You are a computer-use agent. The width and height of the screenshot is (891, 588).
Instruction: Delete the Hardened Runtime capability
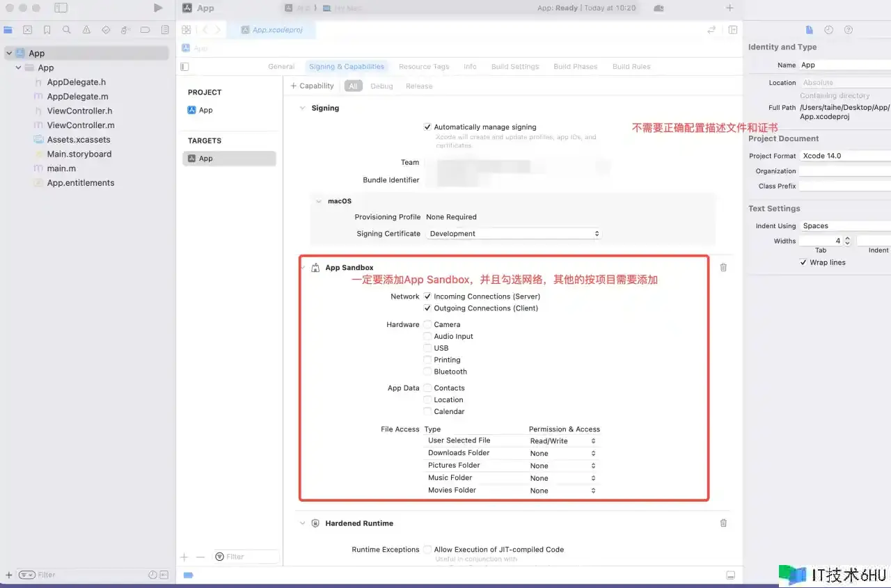coord(723,523)
